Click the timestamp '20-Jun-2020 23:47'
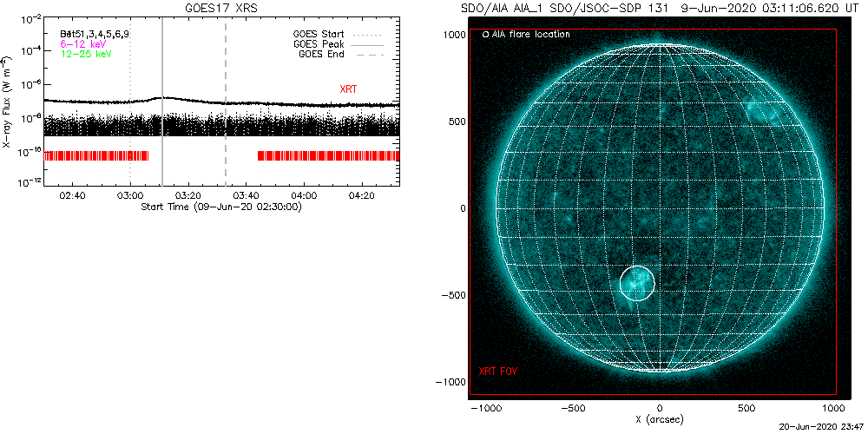This screenshot has width=868, height=434. (x=822, y=428)
